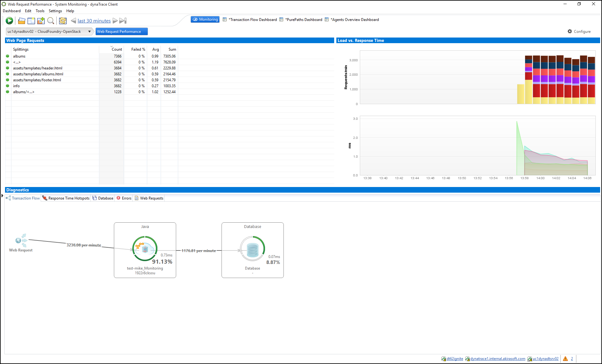Sort by the Failed % column header
Image resolution: width=602 pixels, height=364 pixels.
tap(138, 49)
